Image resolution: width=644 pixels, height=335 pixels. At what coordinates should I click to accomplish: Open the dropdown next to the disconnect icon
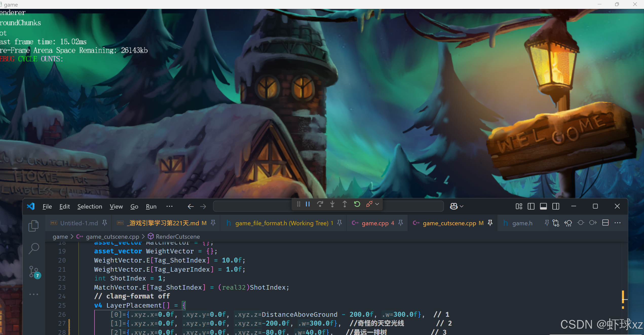click(x=377, y=204)
